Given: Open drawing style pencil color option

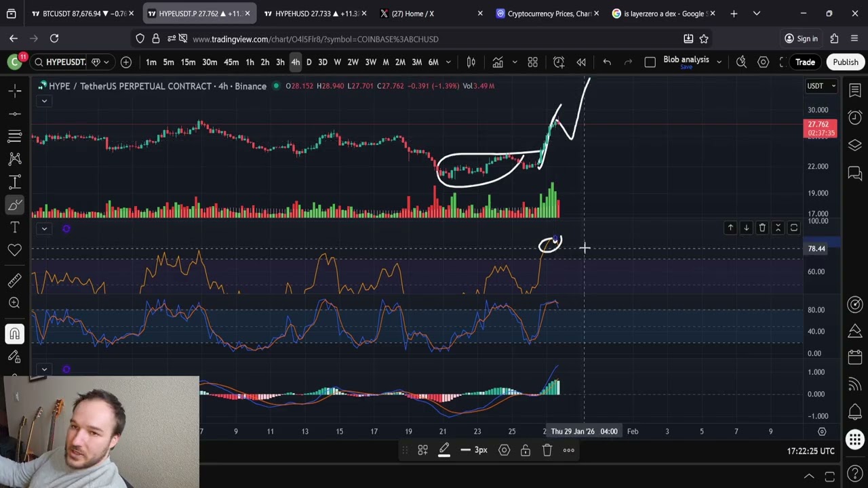Looking at the screenshot, I should 444,451.
